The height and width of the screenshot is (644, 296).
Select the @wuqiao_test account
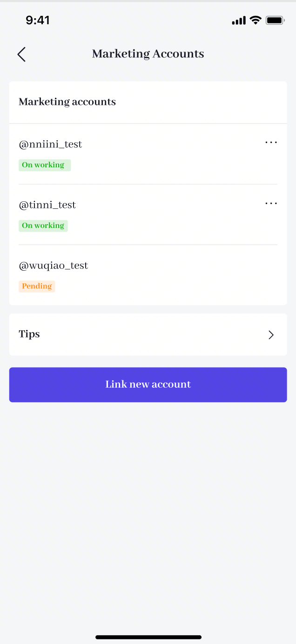pyautogui.click(x=53, y=266)
